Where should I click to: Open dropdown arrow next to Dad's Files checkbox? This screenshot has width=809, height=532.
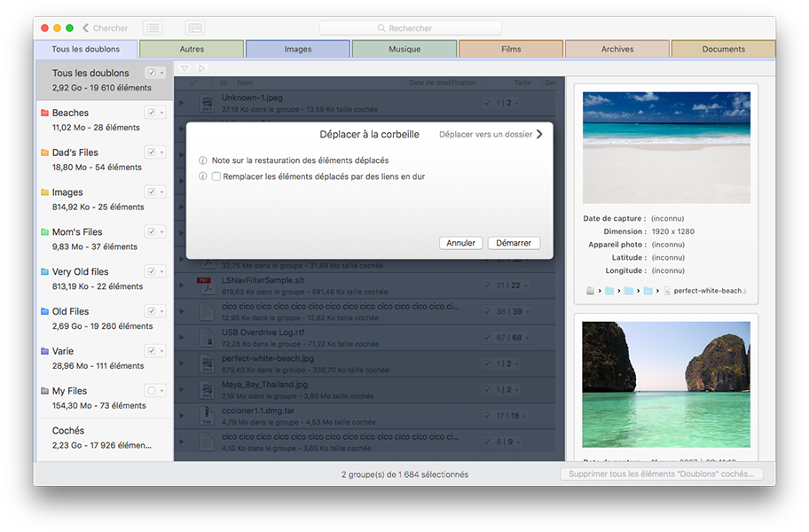tap(161, 153)
